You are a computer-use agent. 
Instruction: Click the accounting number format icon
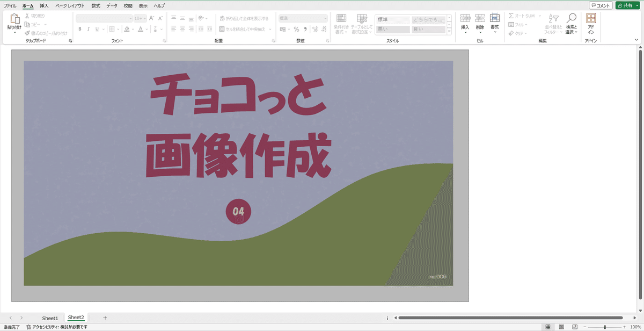click(x=282, y=29)
